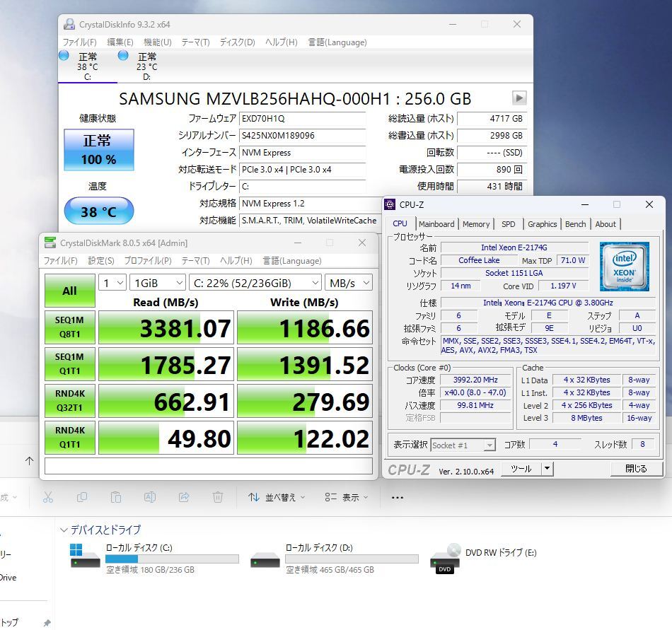Click the empty comment box in CrystalDiskMark
The image size is (672, 630).
point(208,466)
